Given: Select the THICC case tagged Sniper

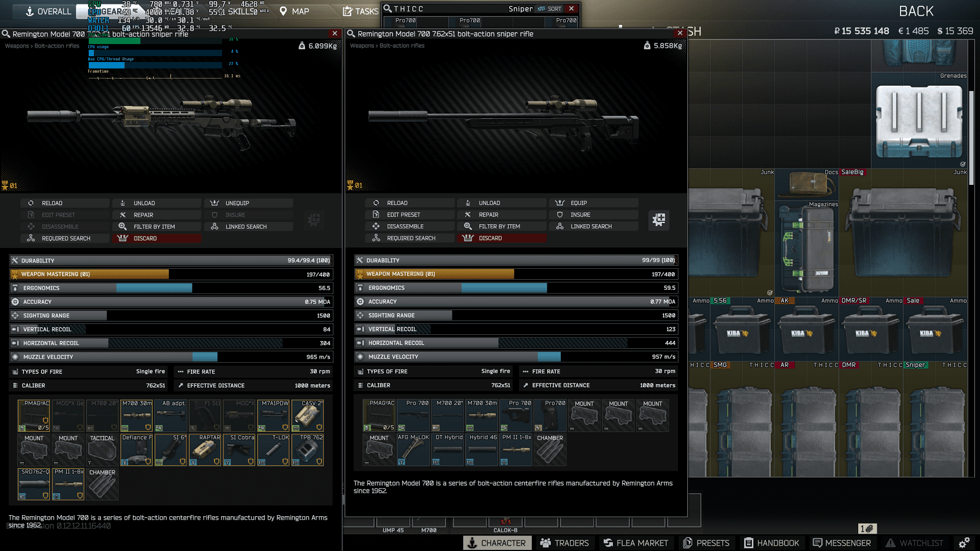Looking at the screenshot, I should tap(936, 419).
